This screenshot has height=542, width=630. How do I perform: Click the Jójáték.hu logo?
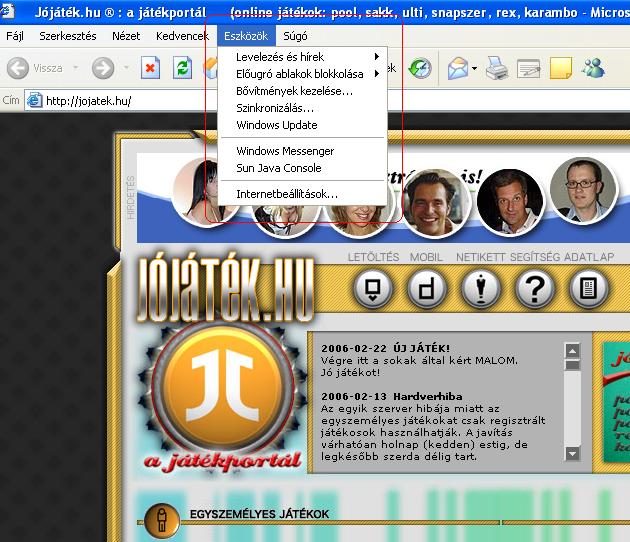pos(225,289)
